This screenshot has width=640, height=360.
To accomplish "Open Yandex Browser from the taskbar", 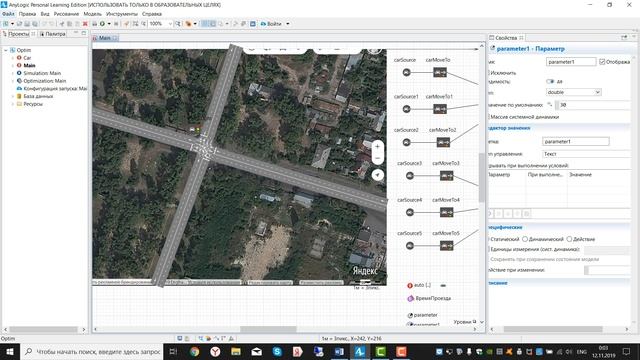I will coord(215,351).
